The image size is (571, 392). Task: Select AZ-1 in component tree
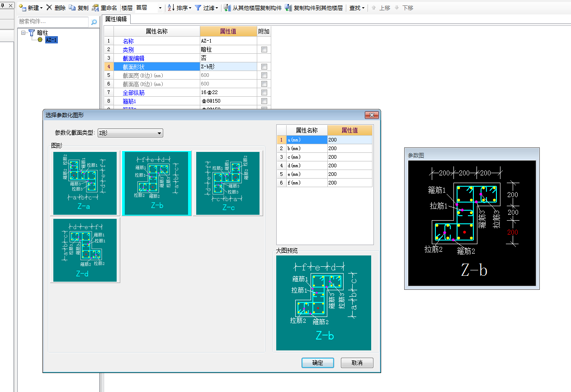51,40
